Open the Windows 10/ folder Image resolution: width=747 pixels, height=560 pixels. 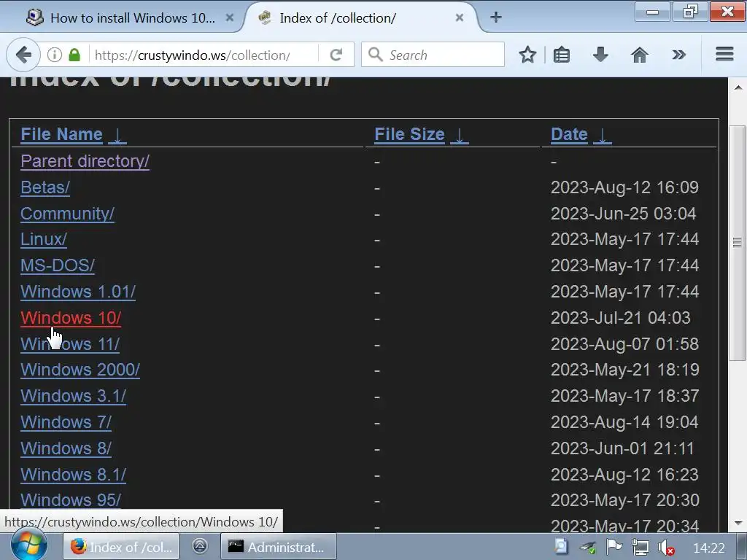point(71,318)
